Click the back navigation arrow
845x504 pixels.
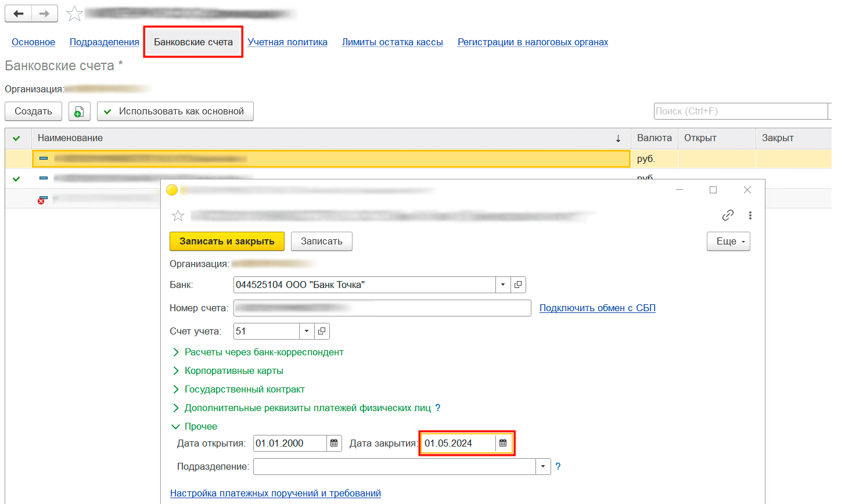[19, 14]
